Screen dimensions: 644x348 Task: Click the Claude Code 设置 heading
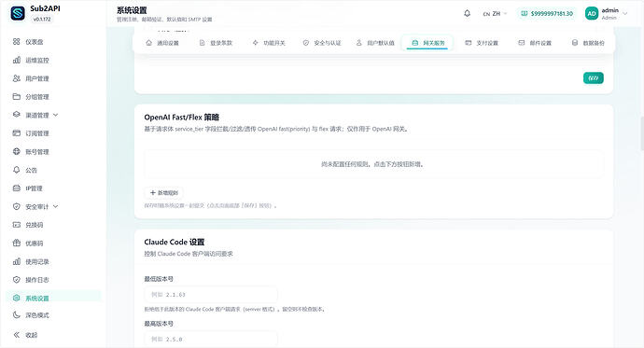(x=175, y=242)
